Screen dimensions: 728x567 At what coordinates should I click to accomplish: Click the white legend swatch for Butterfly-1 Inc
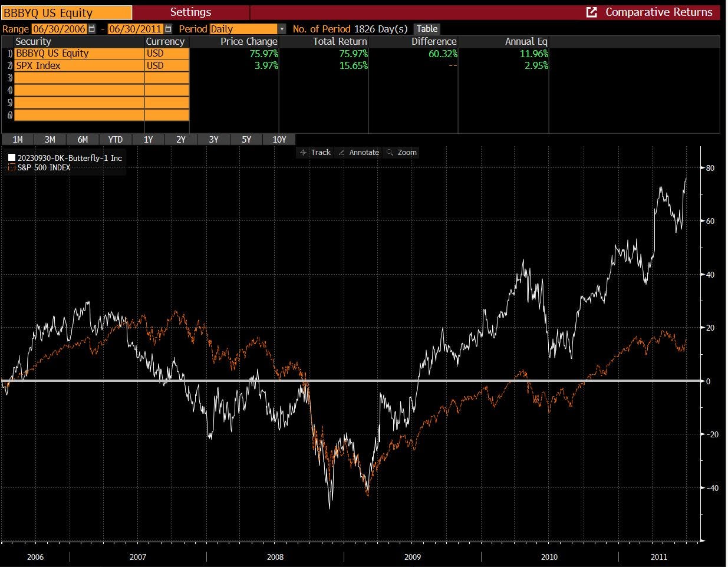pyautogui.click(x=12, y=158)
